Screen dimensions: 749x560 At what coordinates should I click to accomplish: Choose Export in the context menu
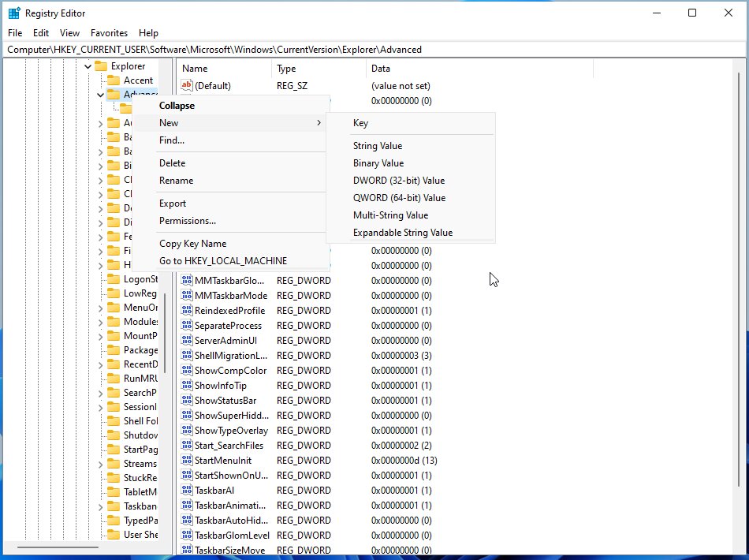231,203
